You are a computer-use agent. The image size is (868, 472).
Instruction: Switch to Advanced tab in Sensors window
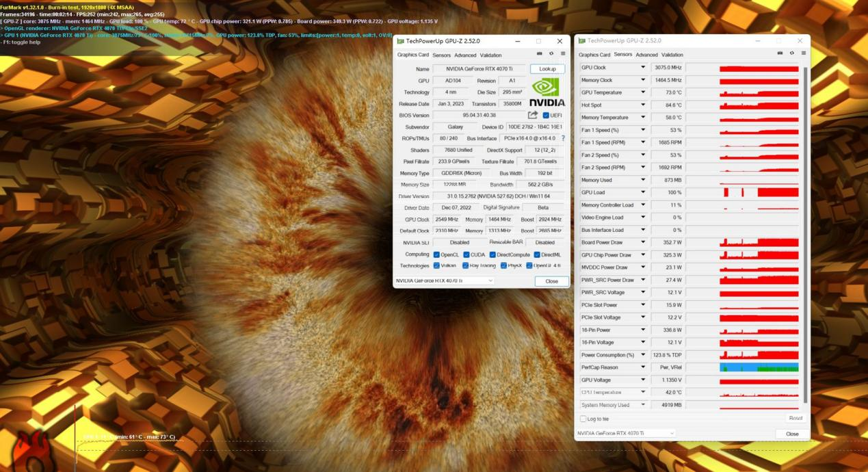pyautogui.click(x=646, y=55)
